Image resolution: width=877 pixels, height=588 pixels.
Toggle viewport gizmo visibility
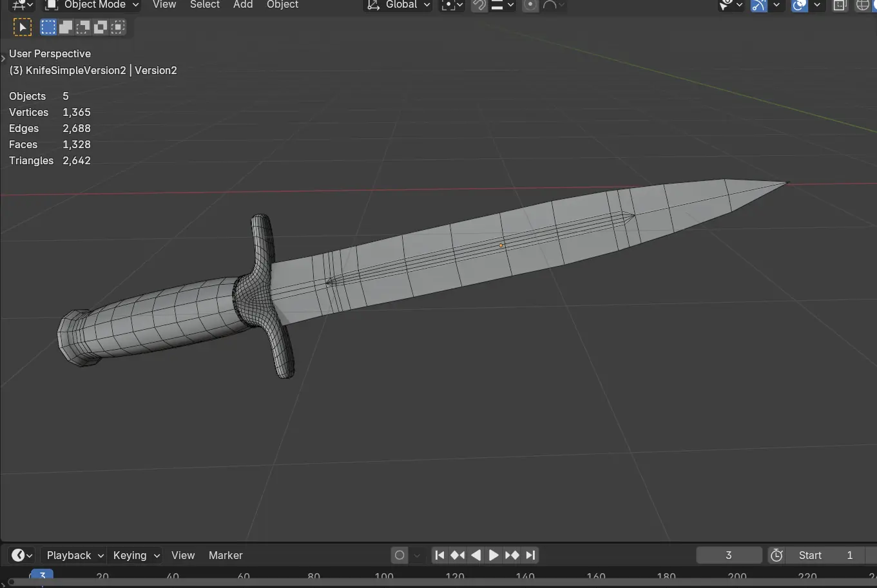(759, 5)
